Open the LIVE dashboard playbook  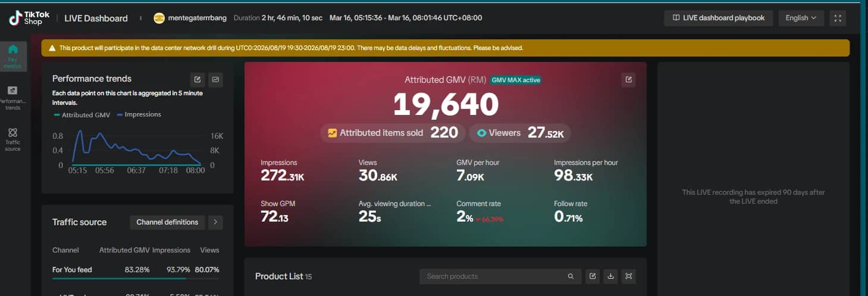tap(719, 18)
